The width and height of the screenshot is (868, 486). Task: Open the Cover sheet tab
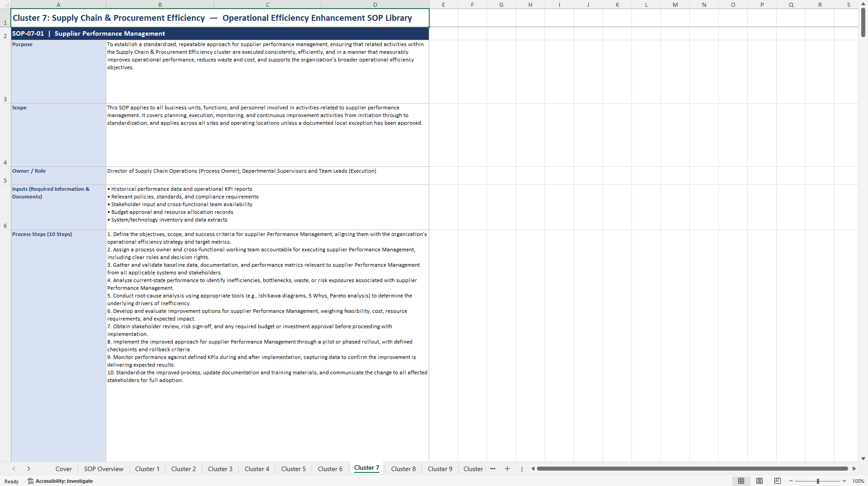point(64,469)
